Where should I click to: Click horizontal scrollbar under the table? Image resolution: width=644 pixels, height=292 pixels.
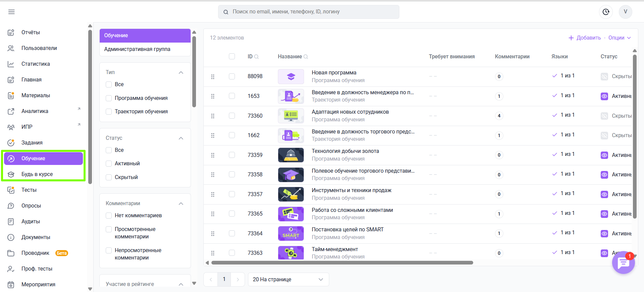(342, 263)
